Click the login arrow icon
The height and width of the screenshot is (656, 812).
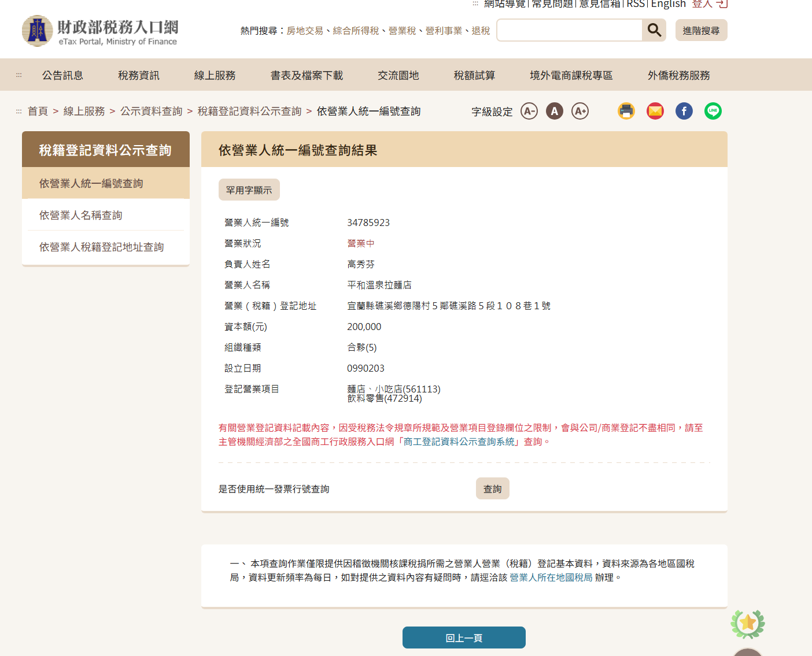[722, 4]
